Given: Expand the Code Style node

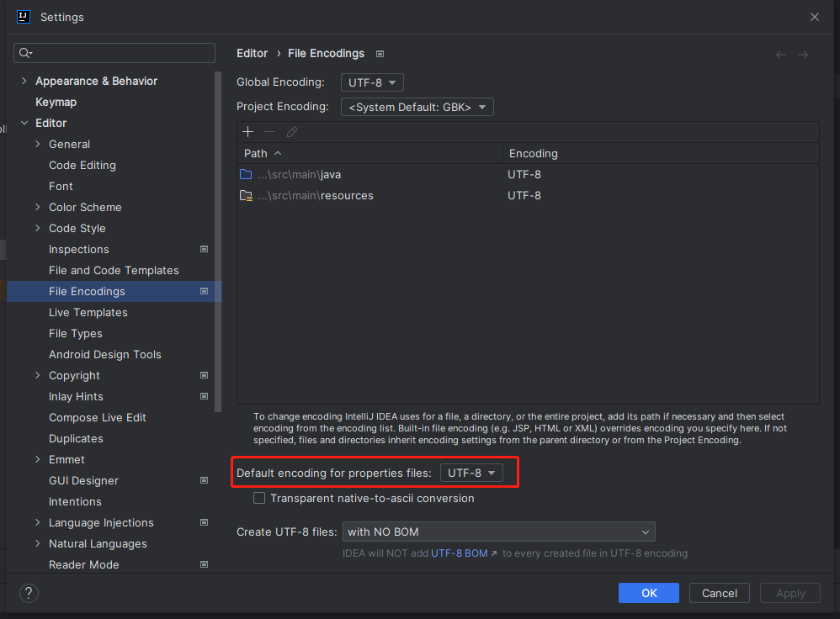Looking at the screenshot, I should (x=38, y=228).
